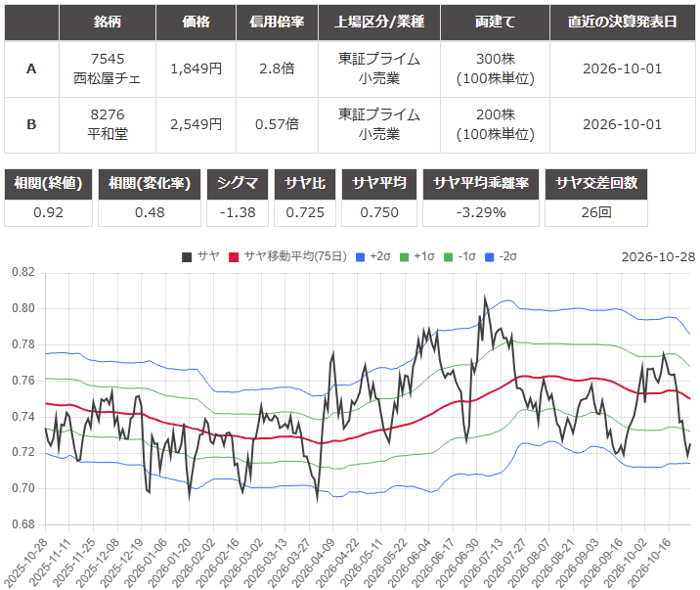The height and width of the screenshot is (590, 700).
Task: Click the price 2,549円
Action: (196, 124)
